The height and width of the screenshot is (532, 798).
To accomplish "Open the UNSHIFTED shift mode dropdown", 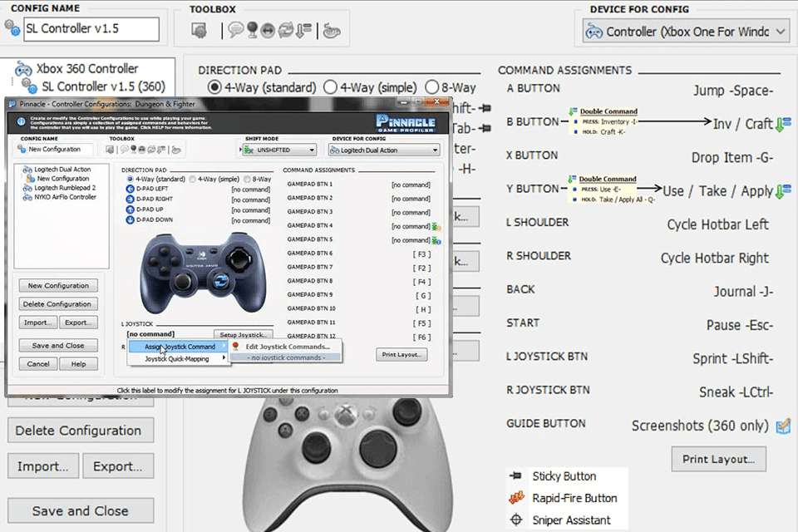I will pos(279,150).
